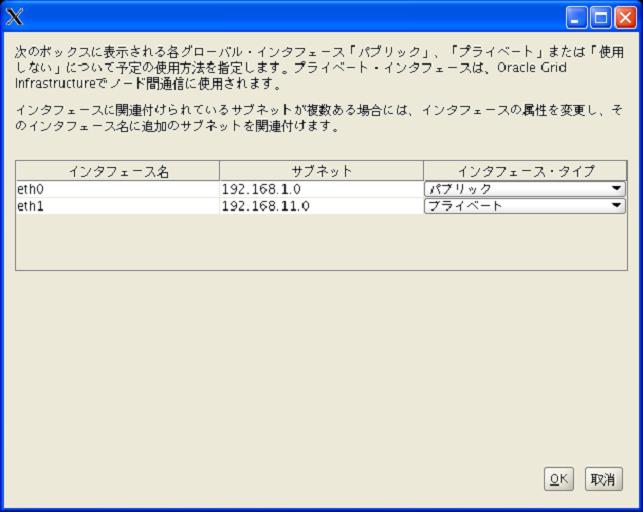Screen dimensions: 643x512
Task: Open the プライベート interface type dropdown for eth1
Action: pos(524,206)
